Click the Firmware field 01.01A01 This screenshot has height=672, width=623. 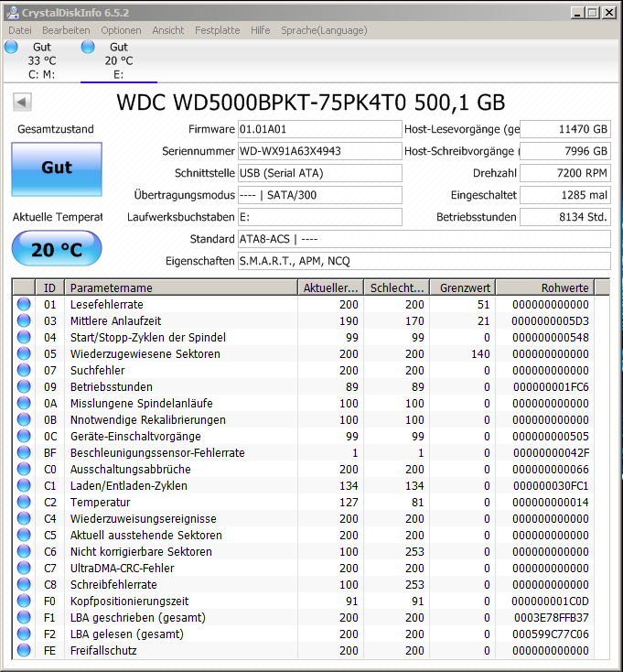tap(319, 129)
